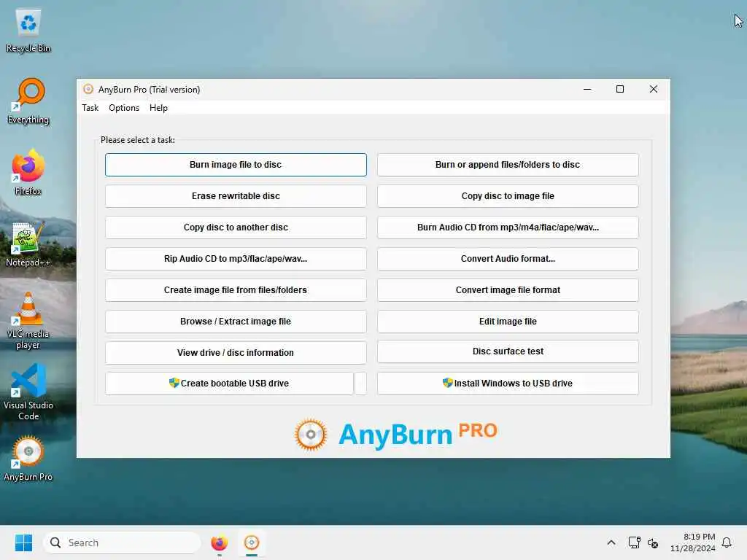Image resolution: width=747 pixels, height=560 pixels.
Task: Select the Visual Studio Code desktop icon
Action: [28, 392]
